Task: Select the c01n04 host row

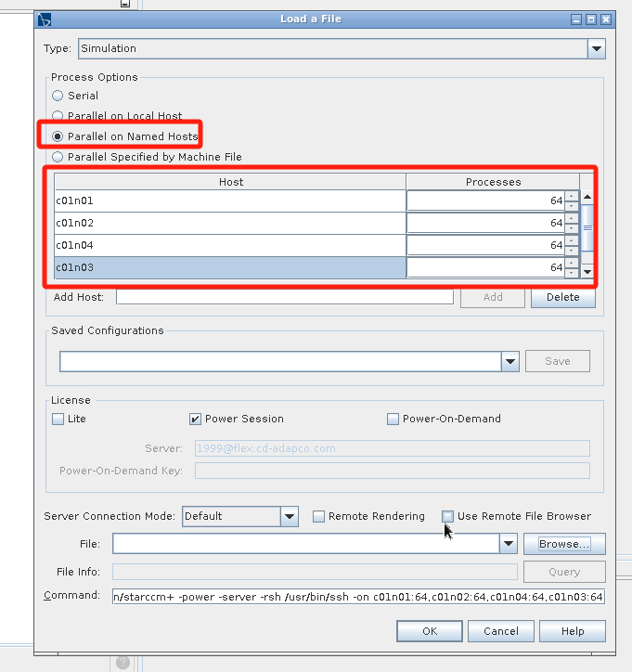Action: (x=230, y=245)
